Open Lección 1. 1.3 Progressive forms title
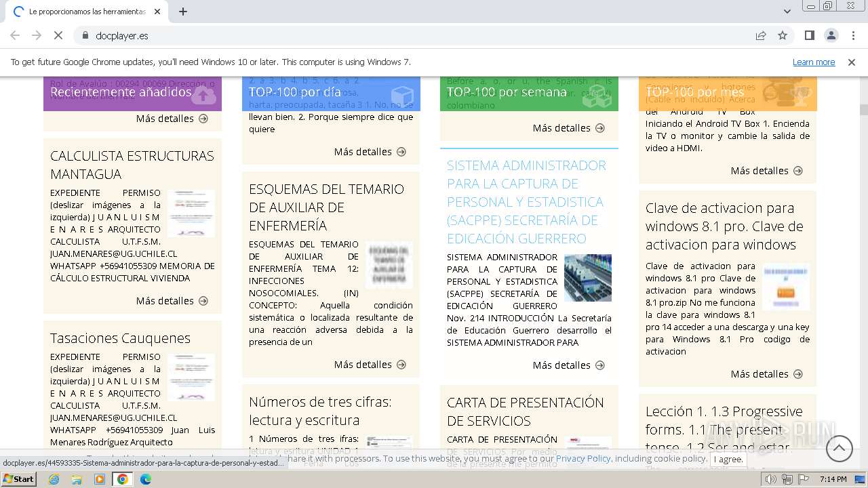Screen dimensions: 868x488 [724, 430]
